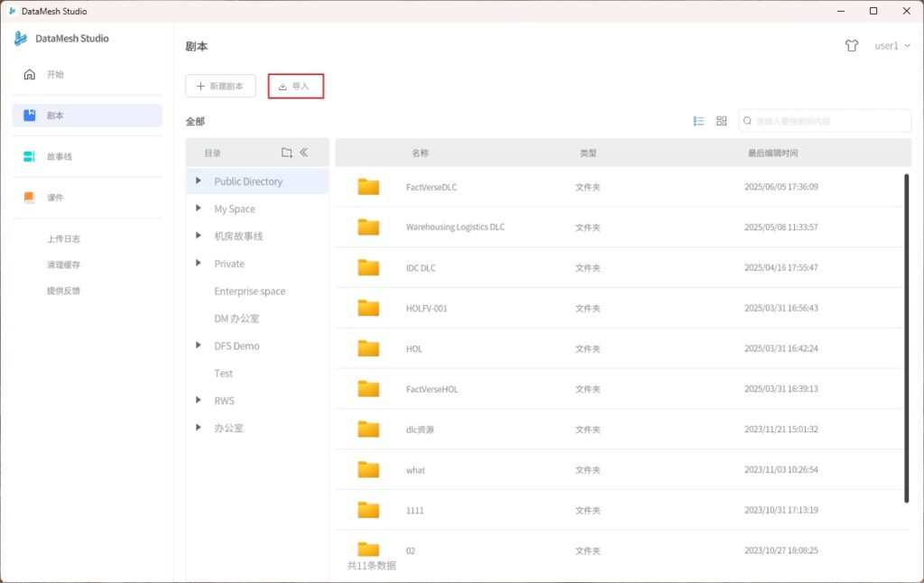The height and width of the screenshot is (583, 924).
Task: Switch to grid view layout
Action: click(x=722, y=121)
